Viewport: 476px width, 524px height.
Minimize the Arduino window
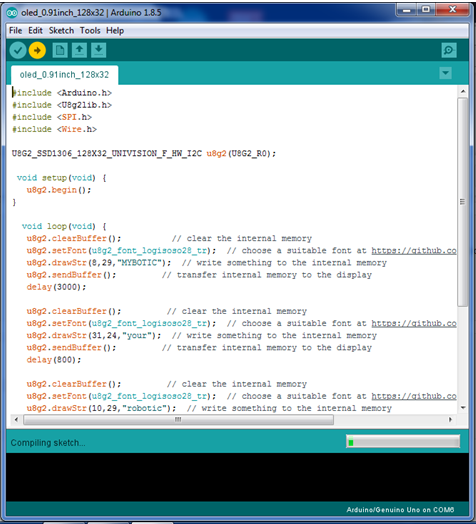[x=406, y=10]
